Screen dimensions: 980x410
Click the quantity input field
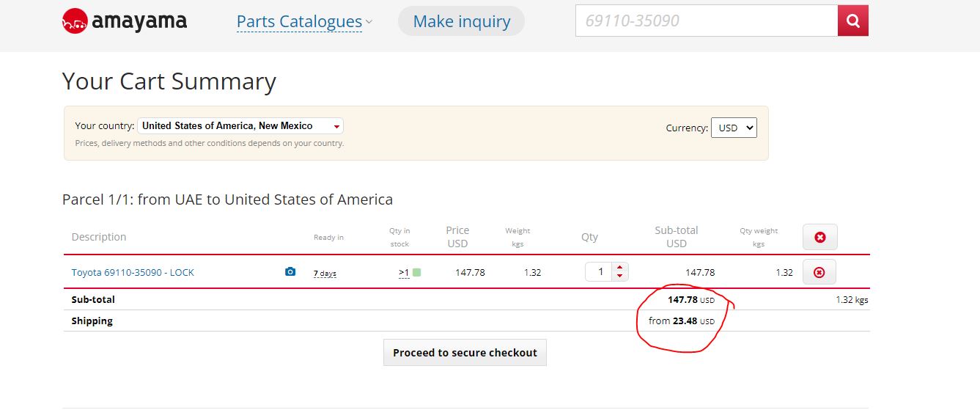(600, 272)
